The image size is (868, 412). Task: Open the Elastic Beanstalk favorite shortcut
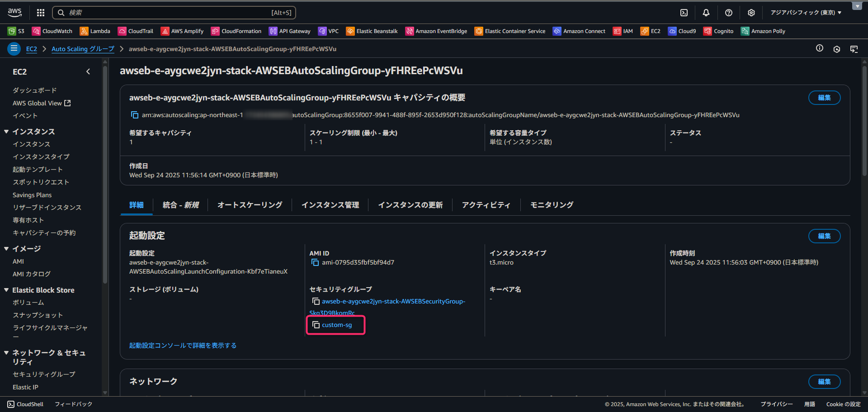tap(372, 31)
